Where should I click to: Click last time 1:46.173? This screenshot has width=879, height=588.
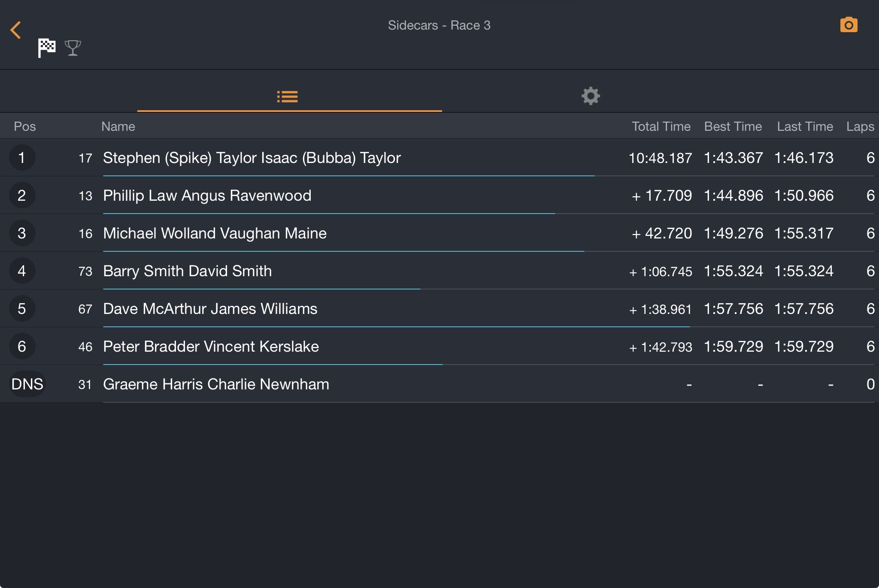(804, 158)
